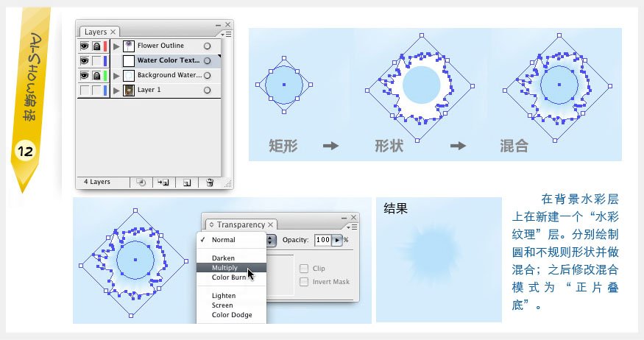Show Layer 1 using its empty visibility box
The image size is (644, 340).
coord(84,91)
